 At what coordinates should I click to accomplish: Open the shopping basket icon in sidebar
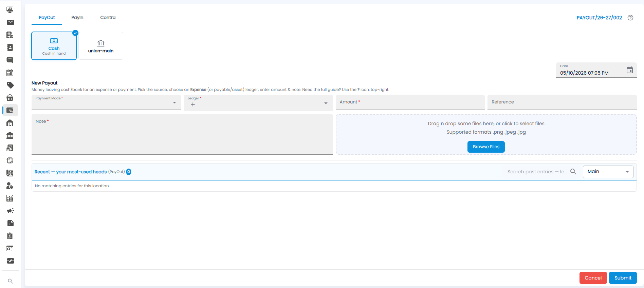pos(10,98)
